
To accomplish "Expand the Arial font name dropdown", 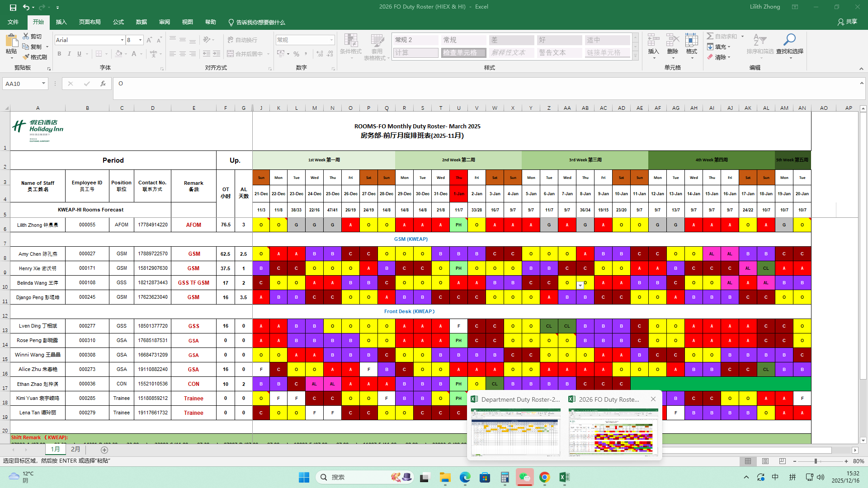I will [x=122, y=40].
